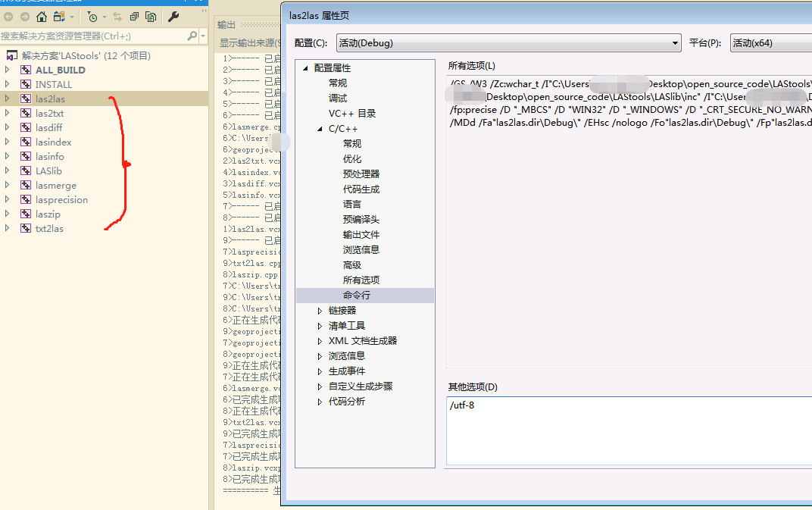
Task: Expand the las2las project node
Action: click(7, 98)
